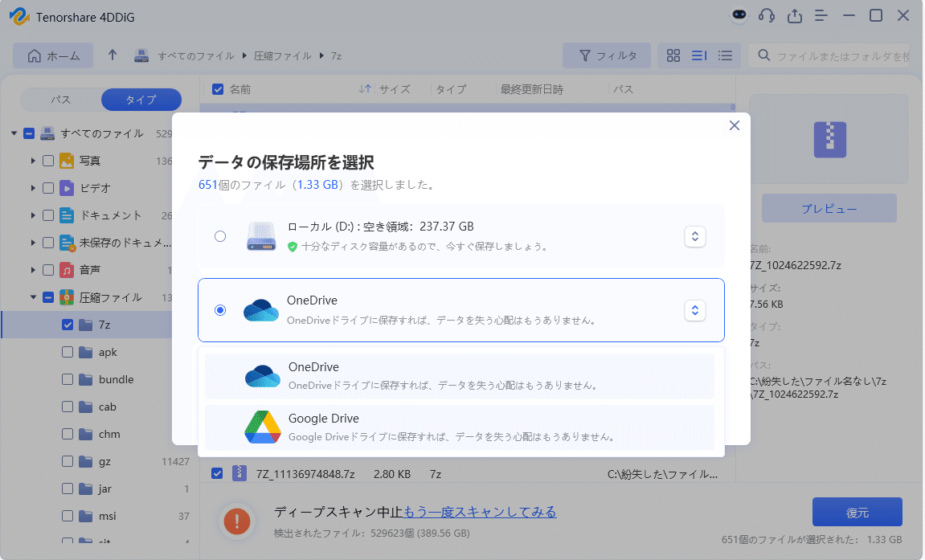Open the Local (D:) drive dropdown arrows
The height and width of the screenshot is (560, 925).
click(x=695, y=236)
